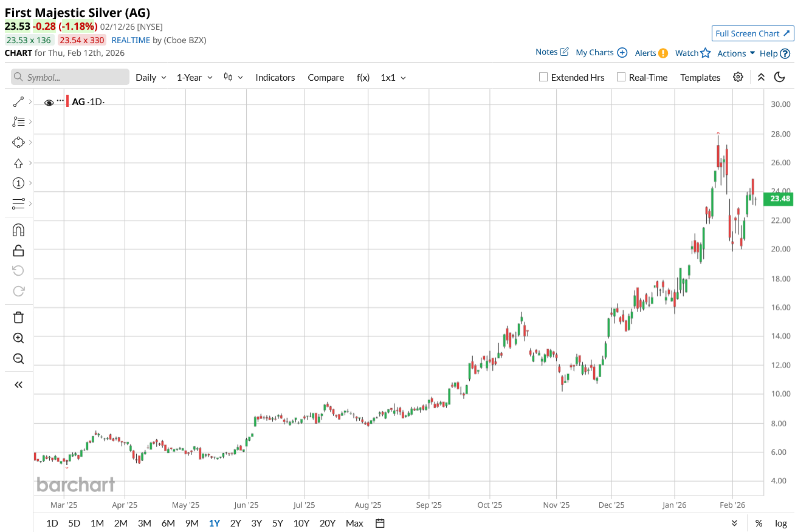This screenshot has width=795, height=532.
Task: Enable the magnet snap tool
Action: (x=18, y=230)
